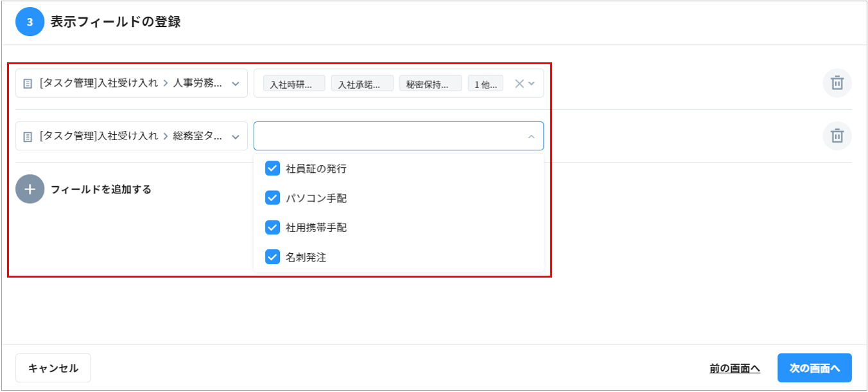Click the 秘密保持... tag

430,84
